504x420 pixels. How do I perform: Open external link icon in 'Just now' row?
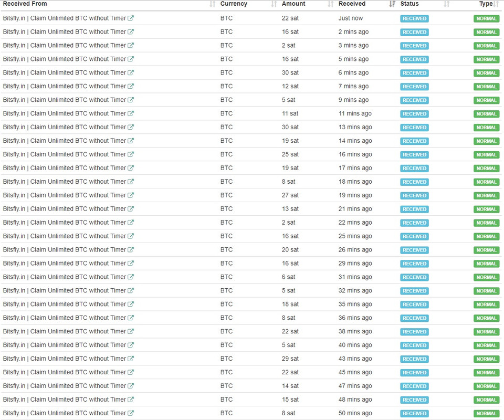pos(131,18)
